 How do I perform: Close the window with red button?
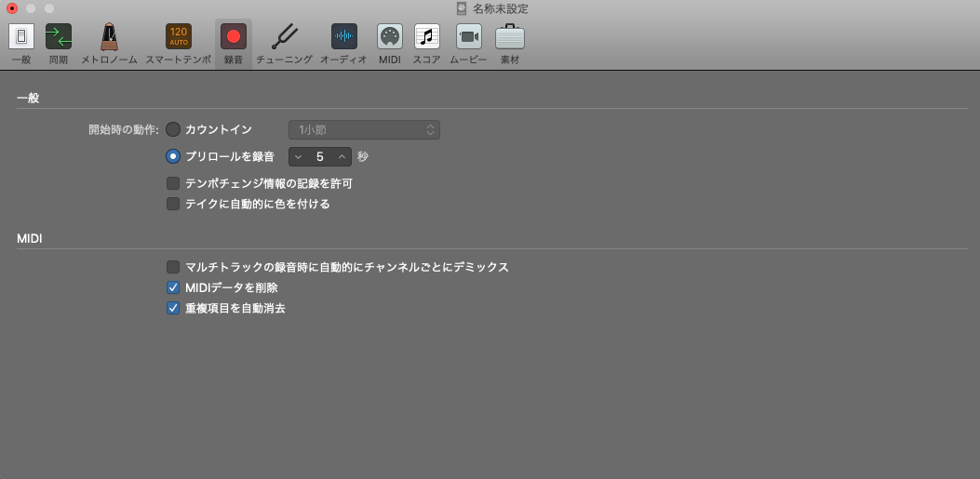(12, 8)
